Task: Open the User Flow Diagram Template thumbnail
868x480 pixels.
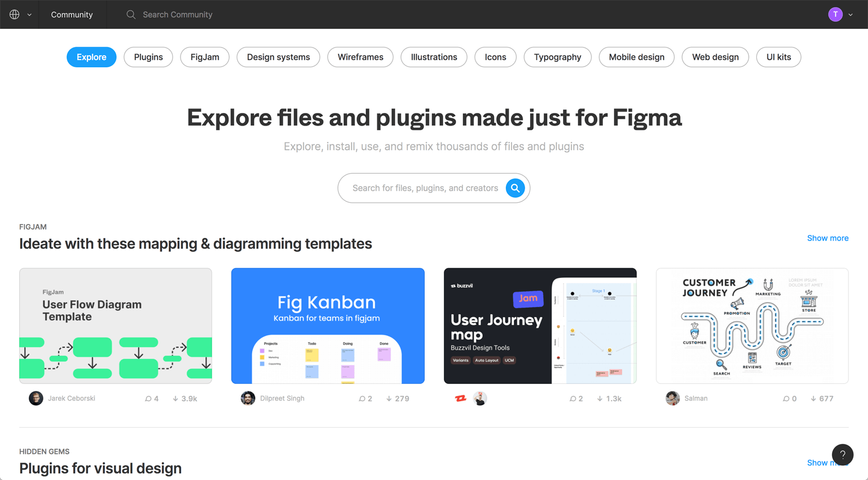Action: 116,325
